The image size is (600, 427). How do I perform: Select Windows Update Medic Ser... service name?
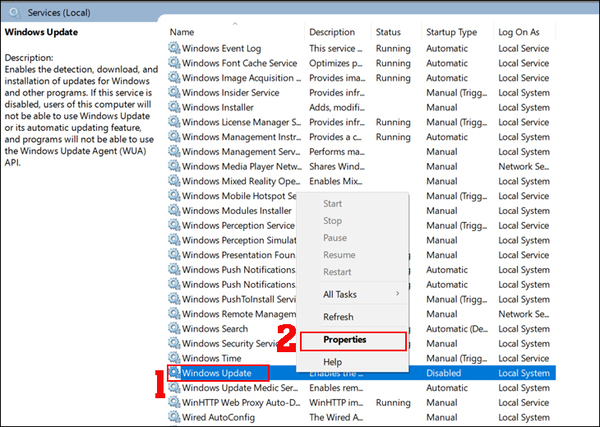click(x=240, y=388)
